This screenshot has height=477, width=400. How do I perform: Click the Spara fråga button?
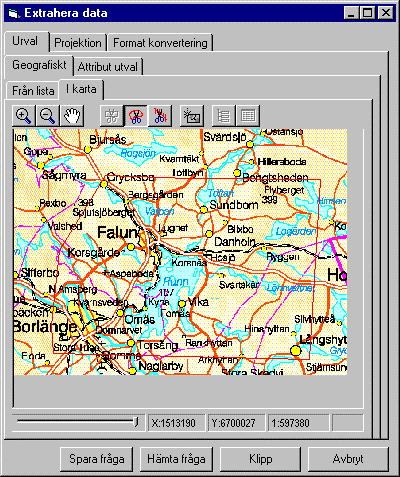97,459
